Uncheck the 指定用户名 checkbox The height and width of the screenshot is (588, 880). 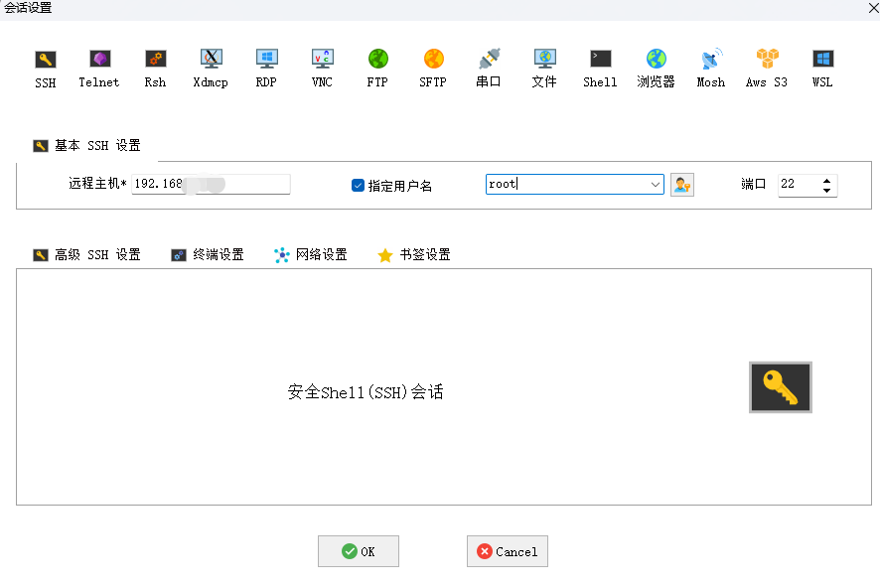[x=358, y=185]
